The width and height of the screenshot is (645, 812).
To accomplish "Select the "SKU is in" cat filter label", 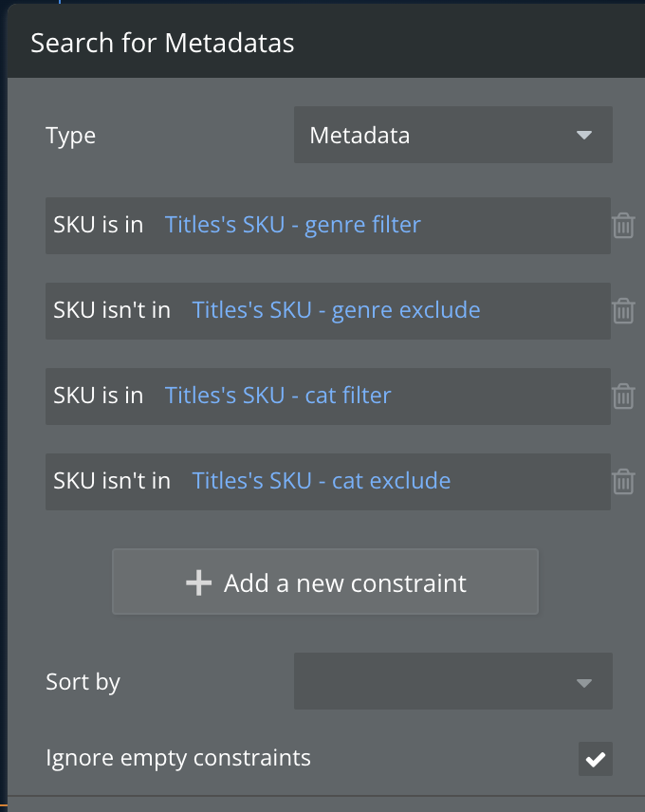I will (99, 396).
